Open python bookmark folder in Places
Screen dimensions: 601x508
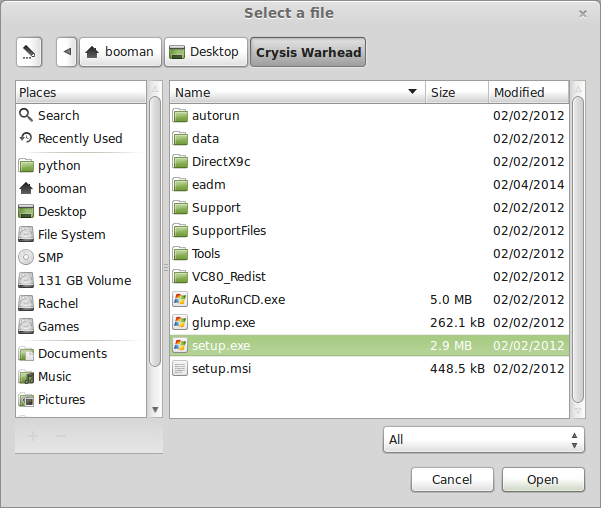click(x=81, y=166)
